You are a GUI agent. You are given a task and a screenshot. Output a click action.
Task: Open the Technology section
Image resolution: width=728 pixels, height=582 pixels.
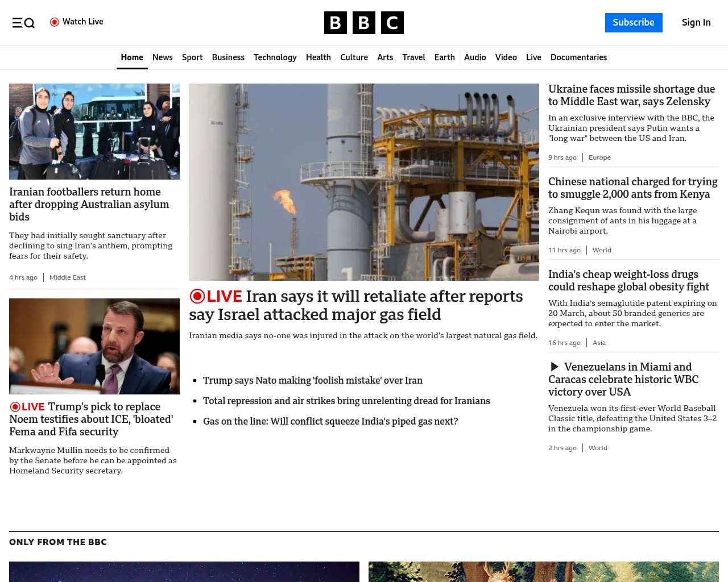tap(275, 57)
